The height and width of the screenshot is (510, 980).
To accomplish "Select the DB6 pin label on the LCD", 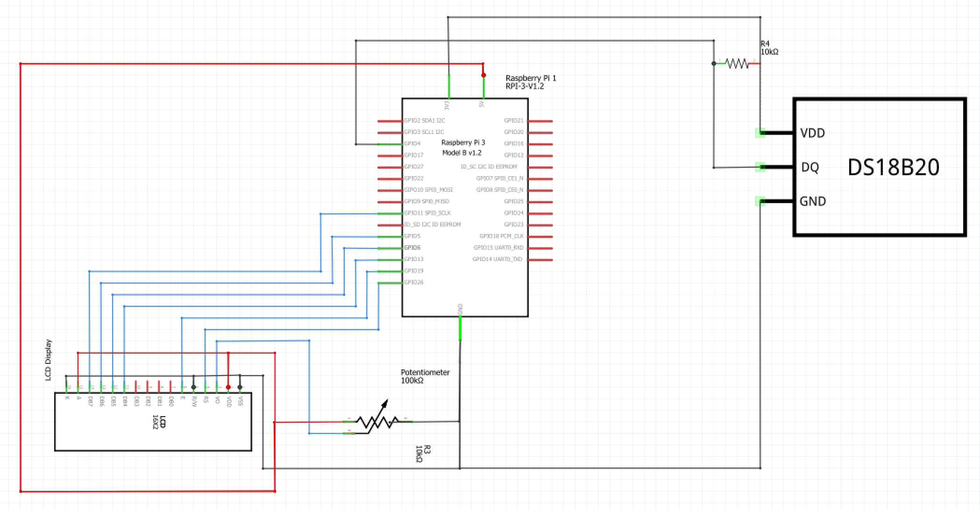I will pos(102,401).
